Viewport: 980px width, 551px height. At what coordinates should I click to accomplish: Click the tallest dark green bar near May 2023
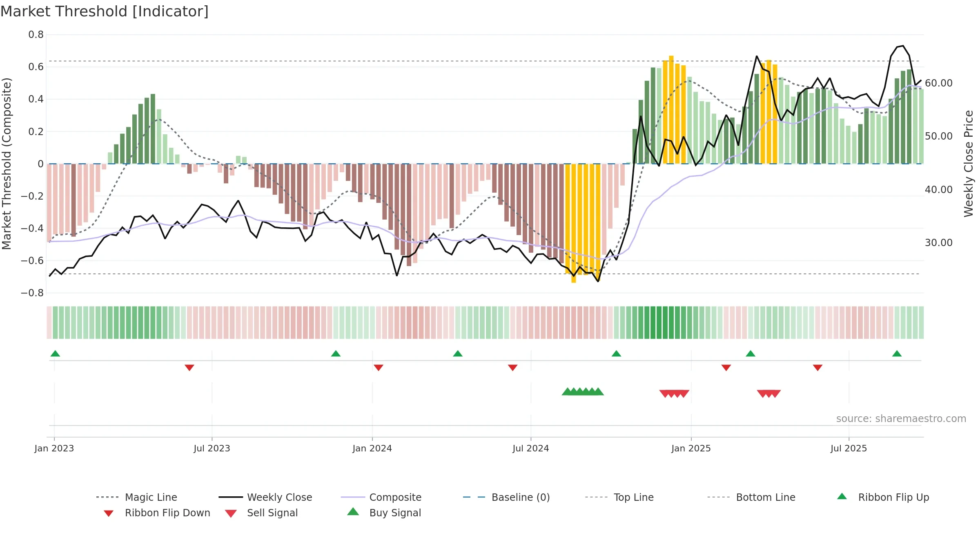[x=153, y=129]
